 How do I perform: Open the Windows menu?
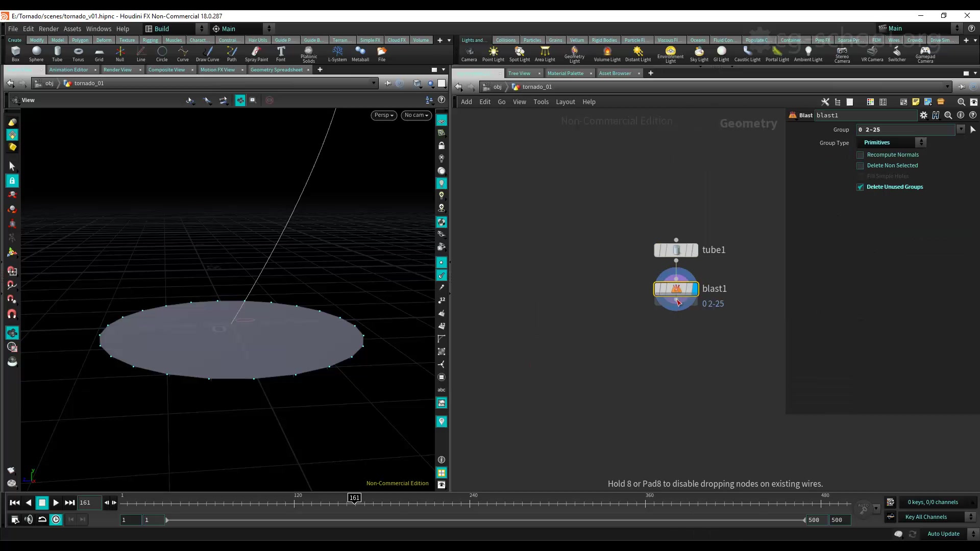[99, 29]
